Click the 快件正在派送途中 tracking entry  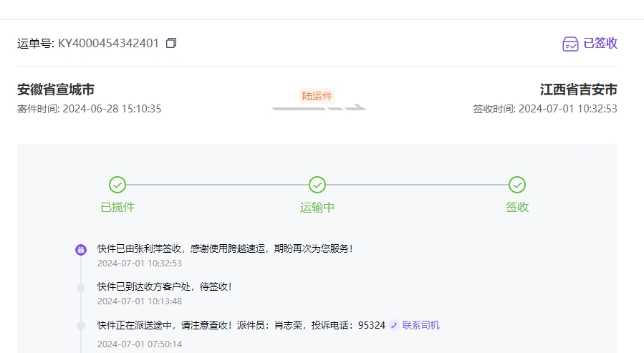click(241, 326)
